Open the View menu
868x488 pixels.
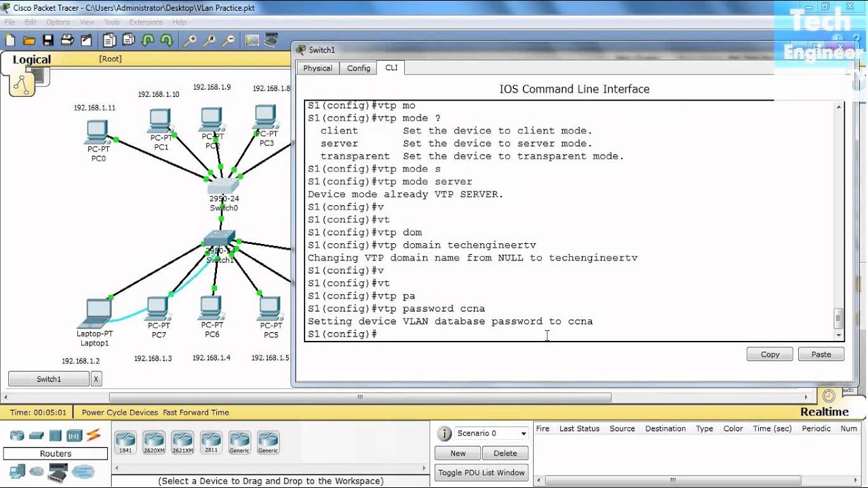point(87,22)
